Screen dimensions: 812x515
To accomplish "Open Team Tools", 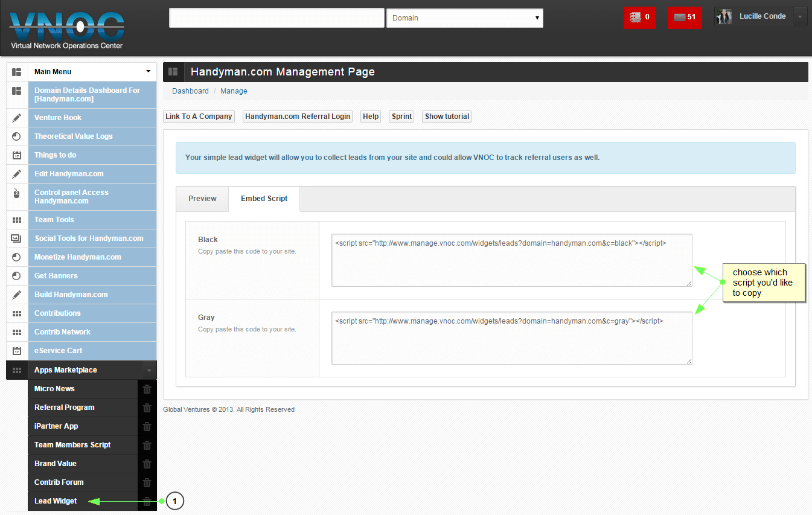I will [92, 220].
